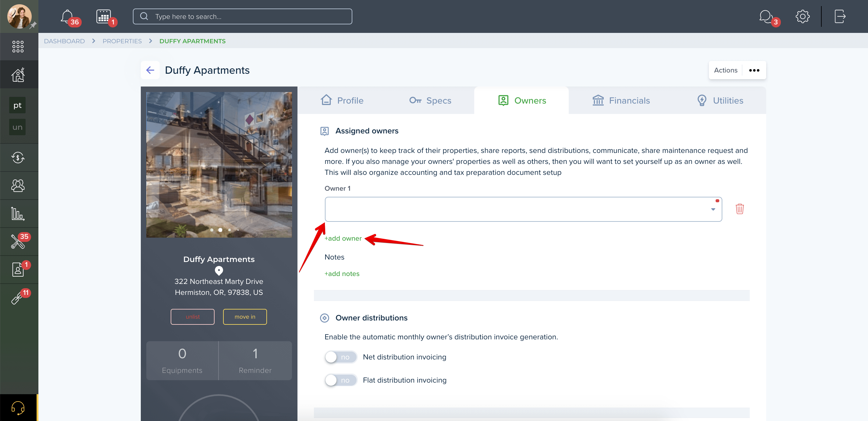
Task: Click the logout icon
Action: (840, 16)
